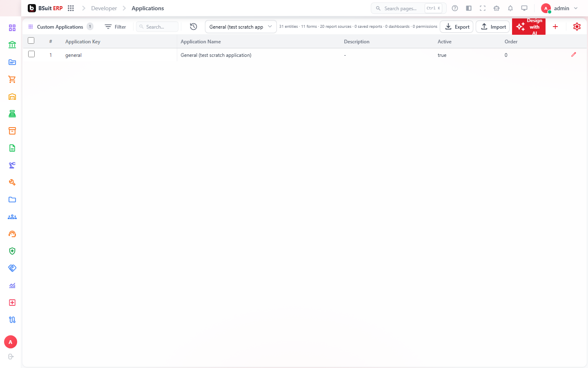Click the Import button

pyautogui.click(x=493, y=27)
